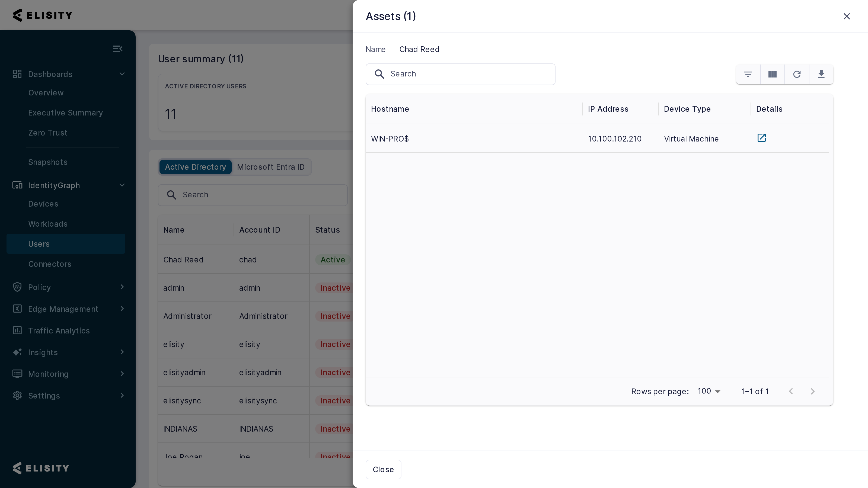The width and height of the screenshot is (868, 488).
Task: Click the Settings gear icon
Action: [17, 395]
